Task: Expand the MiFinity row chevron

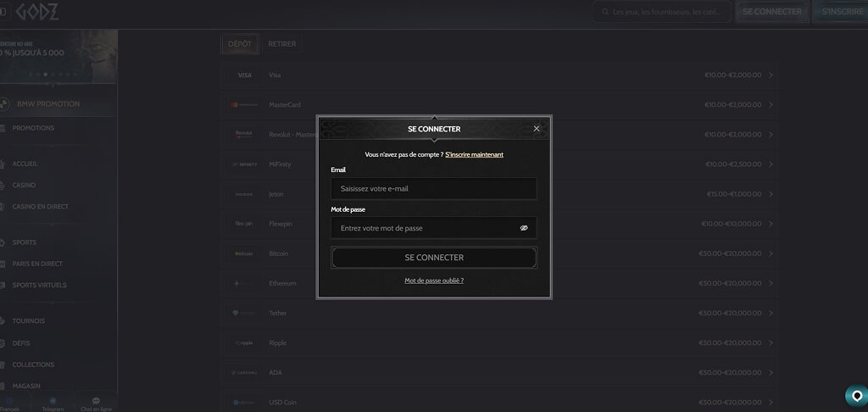Action: coord(771,164)
